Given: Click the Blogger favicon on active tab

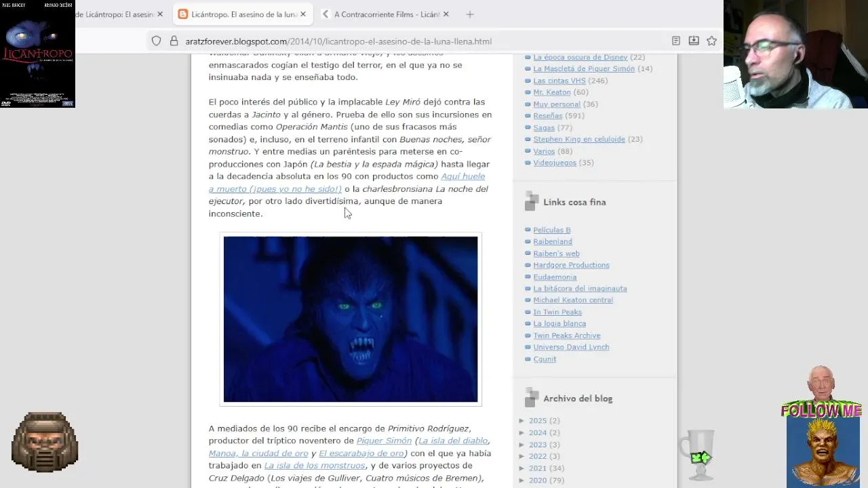Looking at the screenshot, I should coord(182,14).
